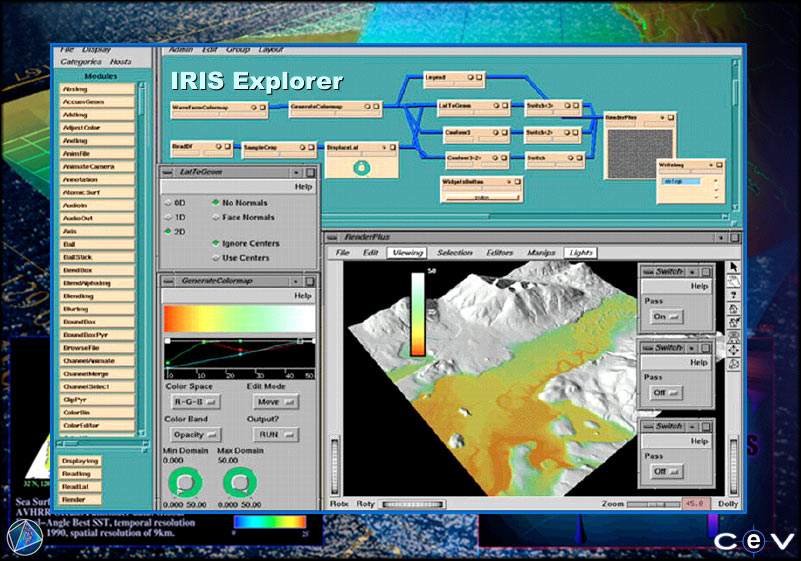Image resolution: width=801 pixels, height=561 pixels.
Task: Click the CEV logo in bottom corner
Action: point(754,541)
